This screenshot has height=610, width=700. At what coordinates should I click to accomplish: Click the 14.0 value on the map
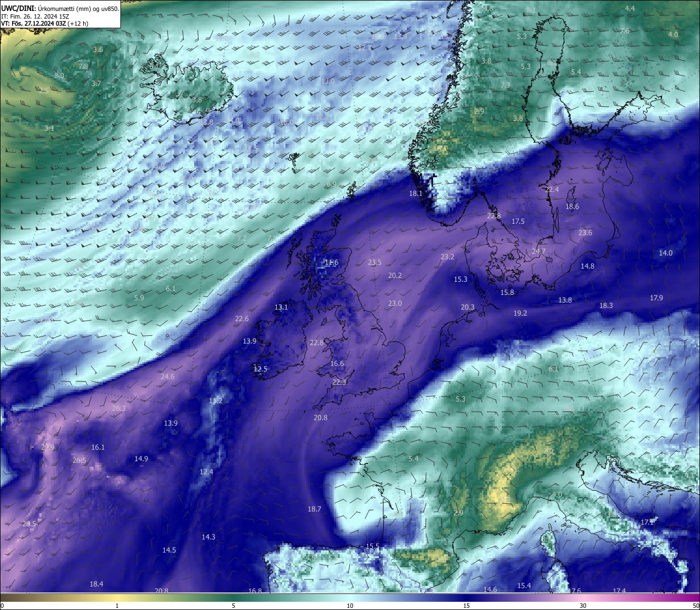point(666,253)
